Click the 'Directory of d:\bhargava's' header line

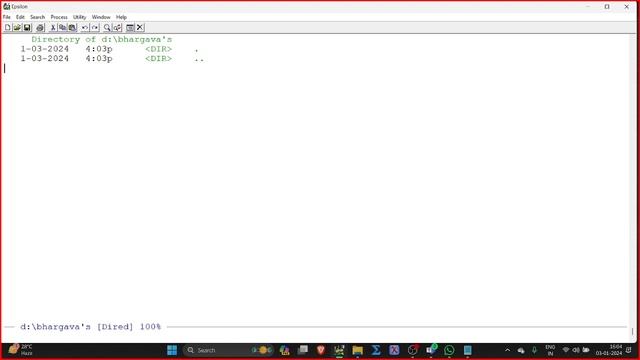(x=102, y=40)
